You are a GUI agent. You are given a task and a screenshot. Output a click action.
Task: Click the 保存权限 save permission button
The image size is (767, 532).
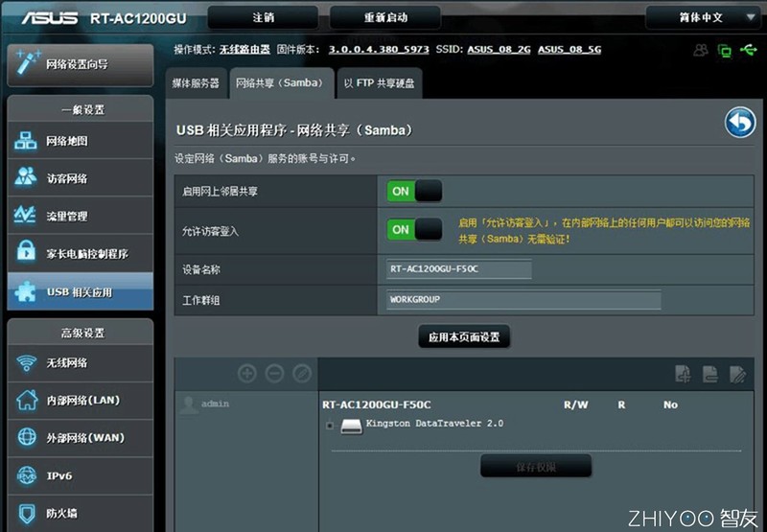pos(536,467)
